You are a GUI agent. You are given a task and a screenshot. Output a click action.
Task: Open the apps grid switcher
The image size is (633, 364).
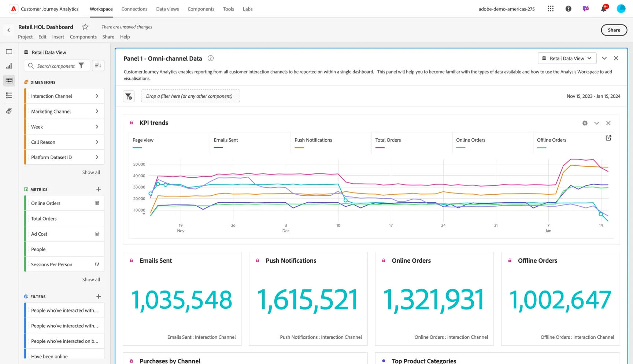click(x=551, y=9)
